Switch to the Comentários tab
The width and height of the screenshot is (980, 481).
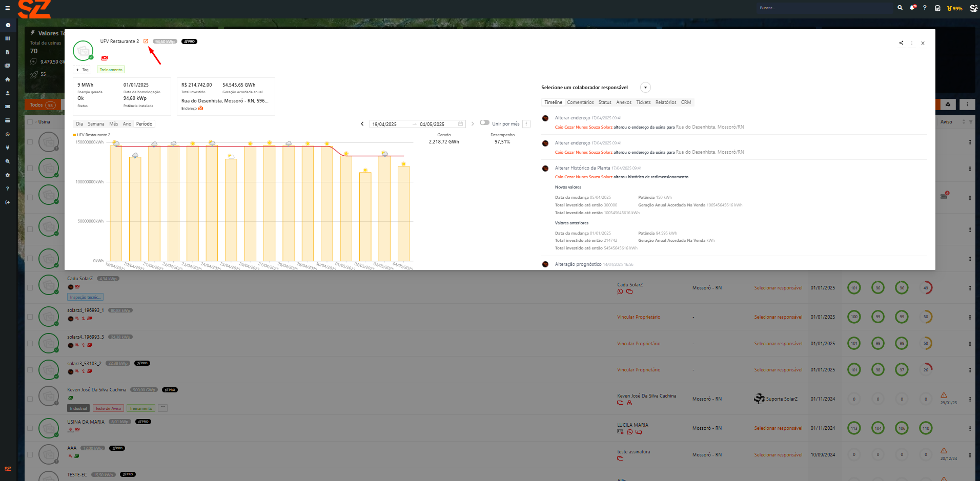(580, 102)
